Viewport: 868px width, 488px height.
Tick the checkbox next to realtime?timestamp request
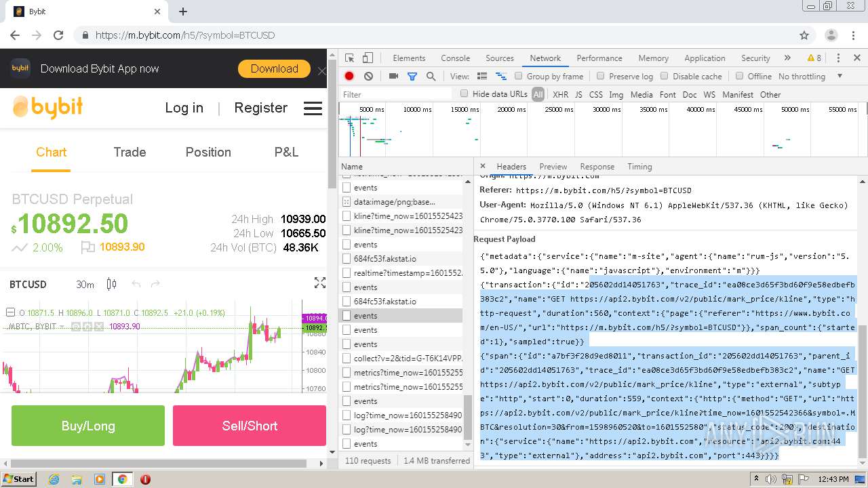tap(347, 273)
